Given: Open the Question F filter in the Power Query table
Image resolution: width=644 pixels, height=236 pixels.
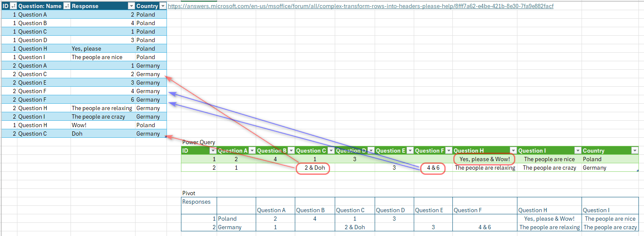Looking at the screenshot, I should click(x=449, y=151).
